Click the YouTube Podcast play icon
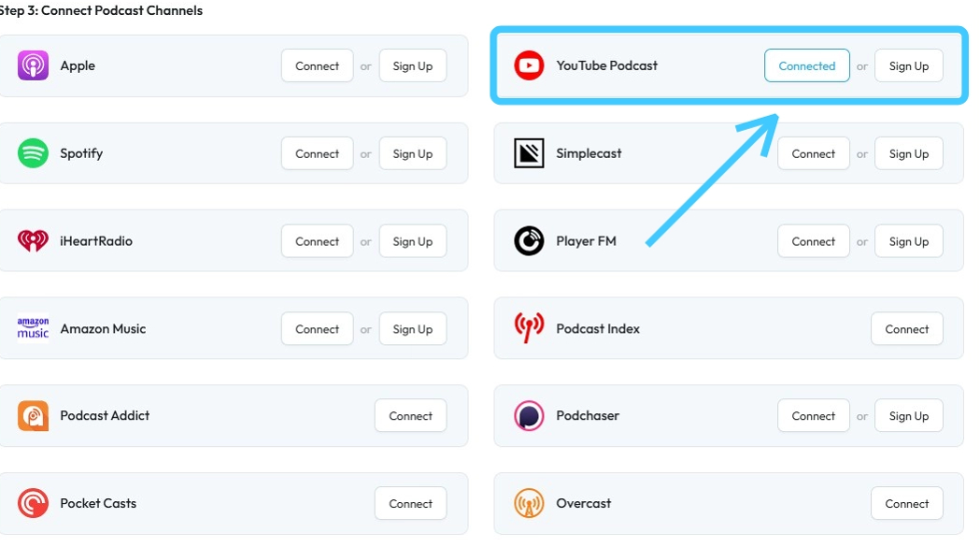 (x=529, y=65)
